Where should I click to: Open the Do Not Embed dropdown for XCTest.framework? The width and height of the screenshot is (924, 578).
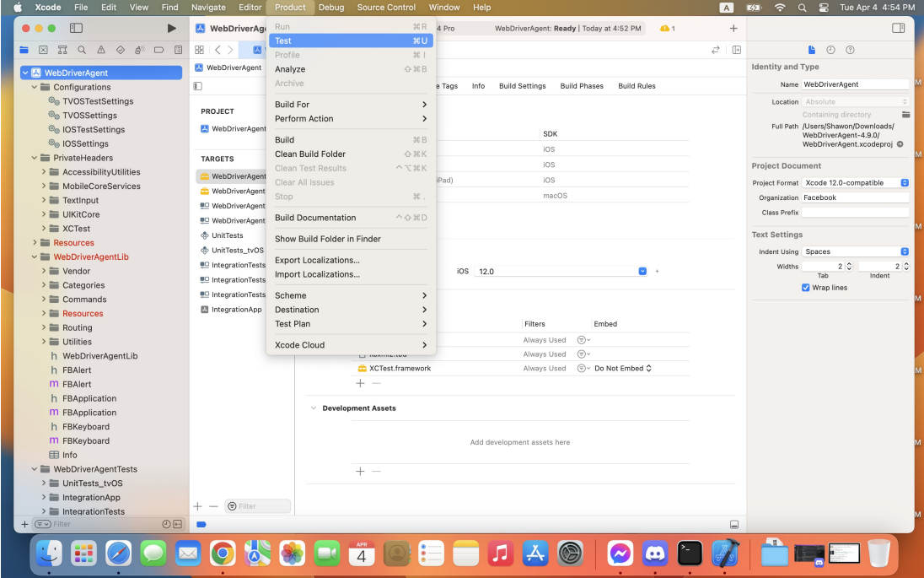point(623,369)
